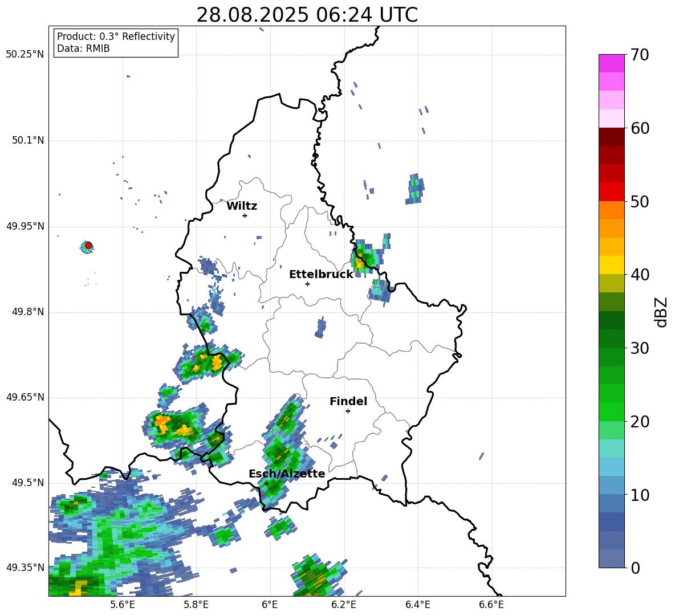Click the colorbar tick label 40
This screenshot has height=616, width=675.
(639, 275)
